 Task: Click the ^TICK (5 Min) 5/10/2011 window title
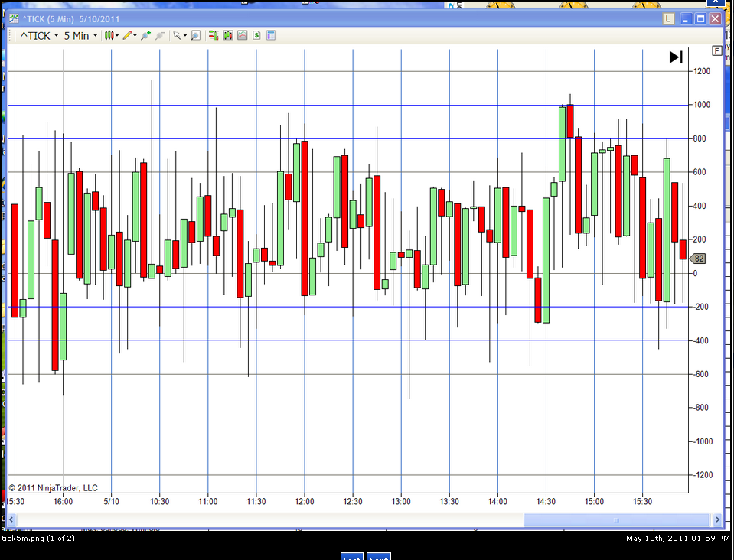71,19
